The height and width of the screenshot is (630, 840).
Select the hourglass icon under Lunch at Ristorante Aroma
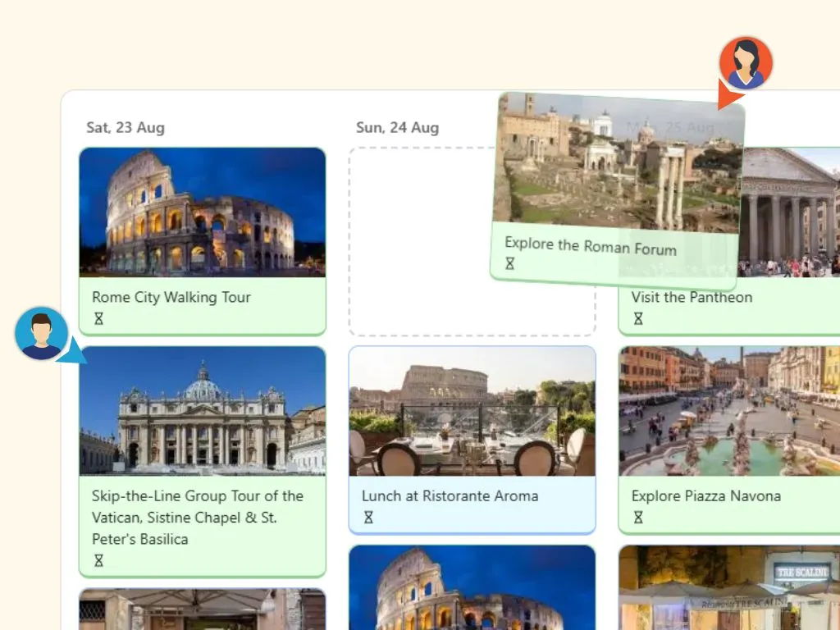pyautogui.click(x=368, y=517)
